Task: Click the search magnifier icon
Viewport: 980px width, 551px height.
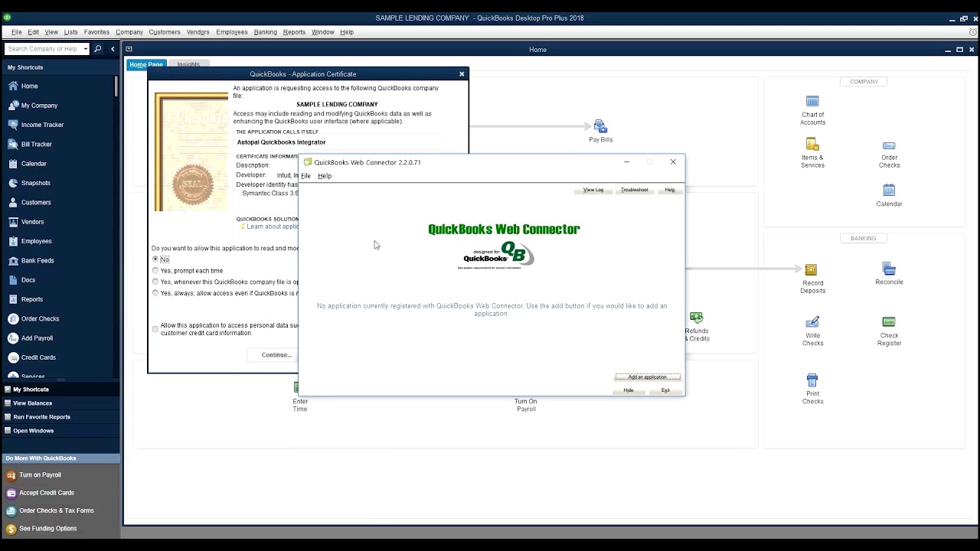Action: pos(98,49)
